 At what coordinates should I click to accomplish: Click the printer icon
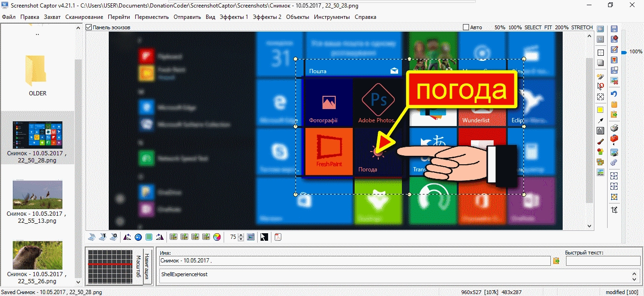614,128
